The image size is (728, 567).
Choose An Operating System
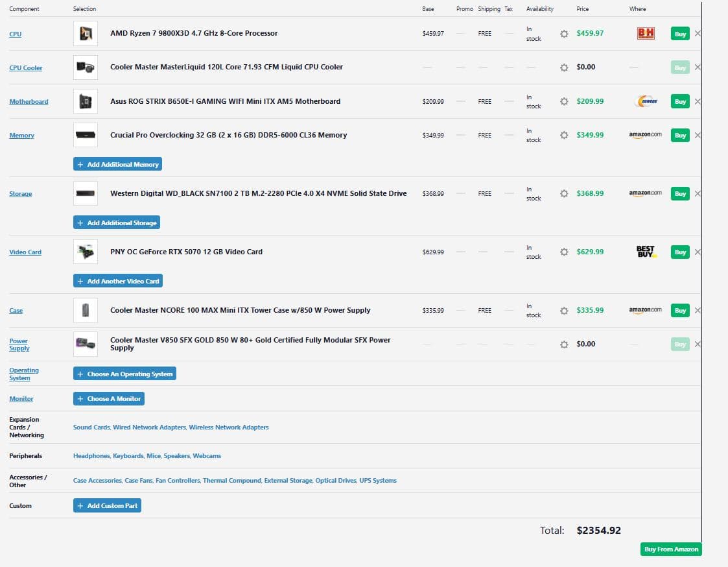(x=124, y=374)
